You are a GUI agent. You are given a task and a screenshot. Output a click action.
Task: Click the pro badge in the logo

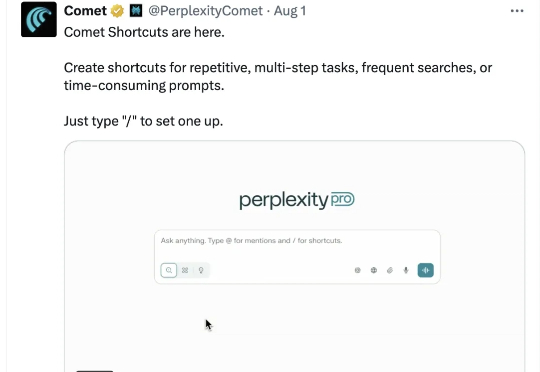343,199
